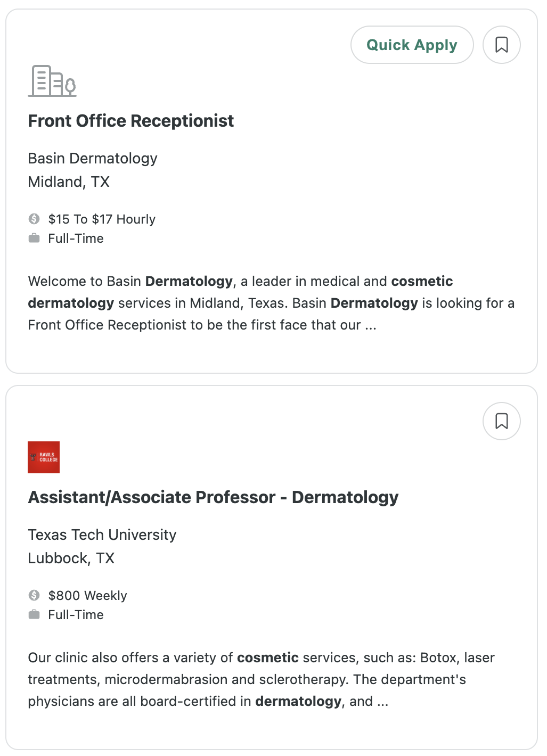Click Full-Time label in the Receptionist card

click(76, 239)
